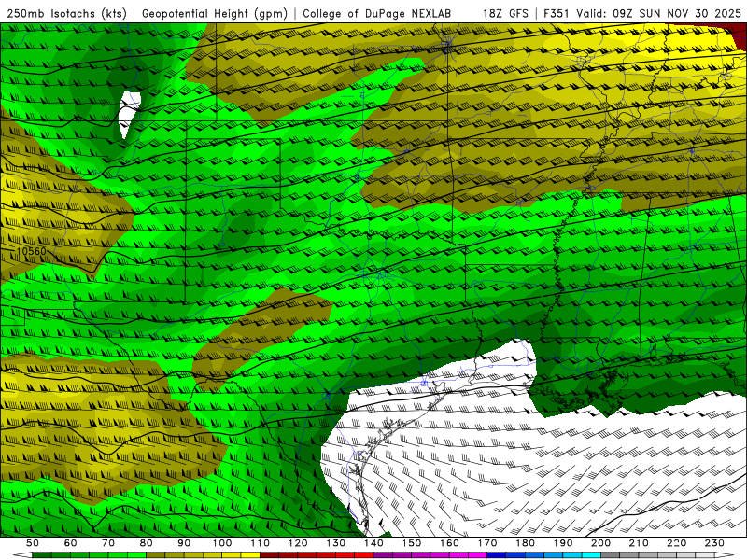
Task: Pick the bright red swatch just before 140
Action: pyautogui.click(x=364, y=554)
